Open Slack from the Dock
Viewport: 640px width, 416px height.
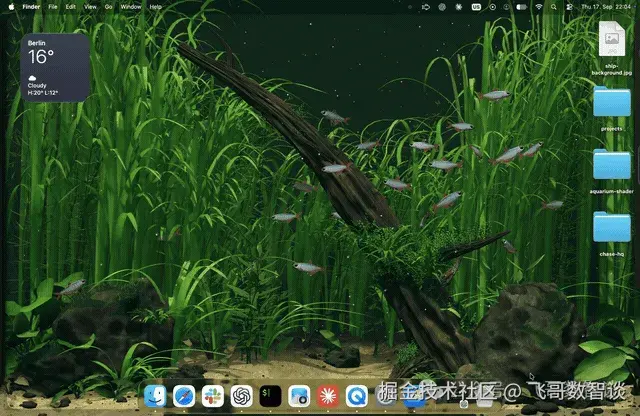click(213, 396)
